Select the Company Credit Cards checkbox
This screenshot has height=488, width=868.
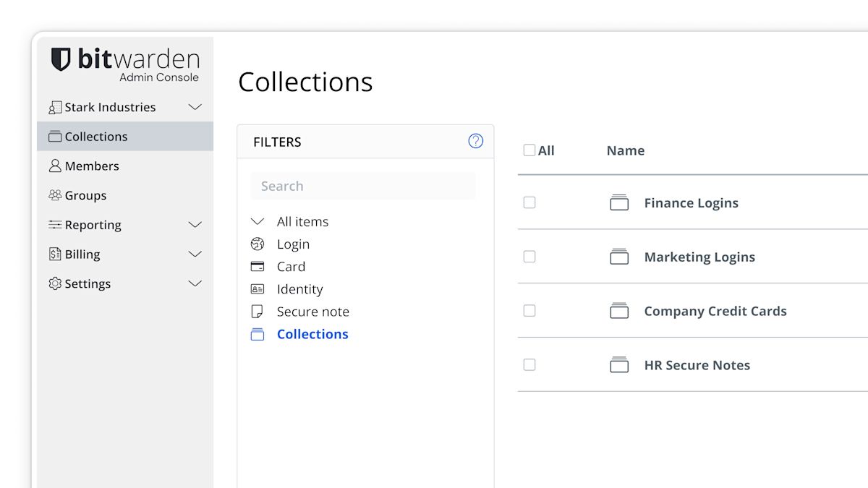(x=529, y=311)
